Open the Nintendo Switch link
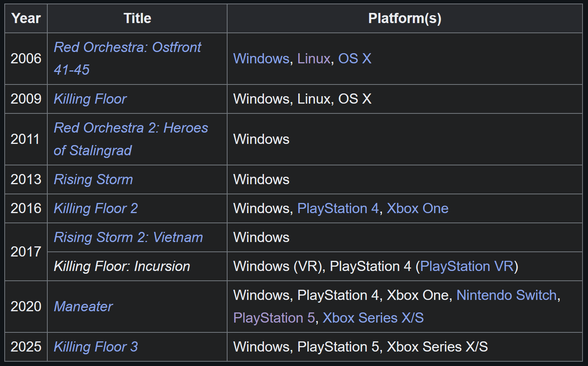Screen dimensions: 588x366 click(507, 295)
